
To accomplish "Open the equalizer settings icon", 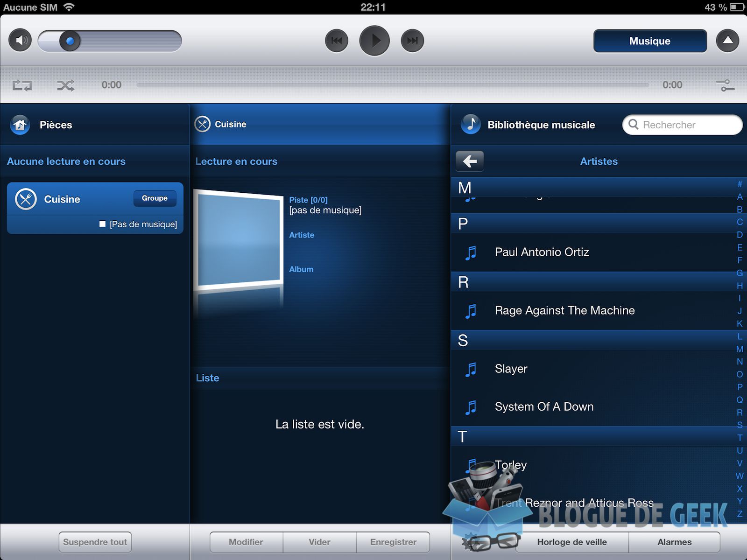I will [725, 85].
